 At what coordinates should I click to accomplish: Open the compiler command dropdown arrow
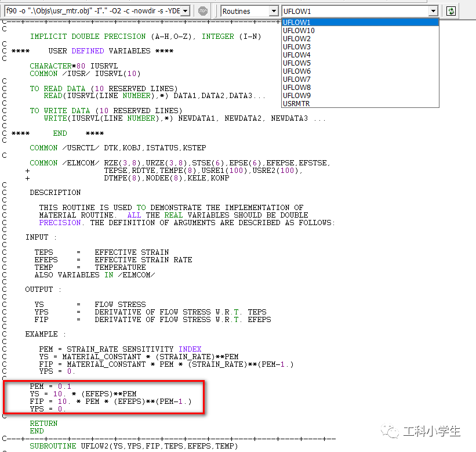pyautogui.click(x=186, y=11)
